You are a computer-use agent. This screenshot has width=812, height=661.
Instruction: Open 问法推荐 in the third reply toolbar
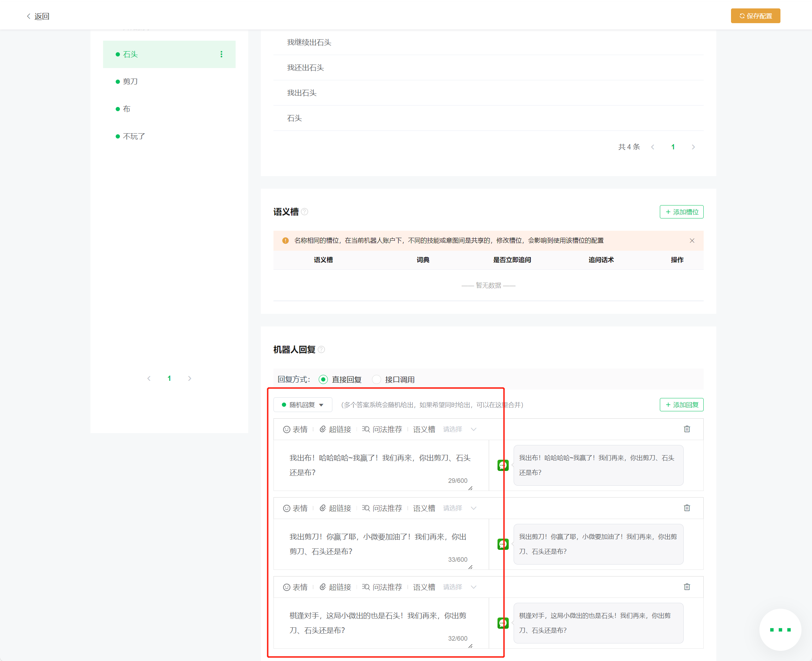382,587
